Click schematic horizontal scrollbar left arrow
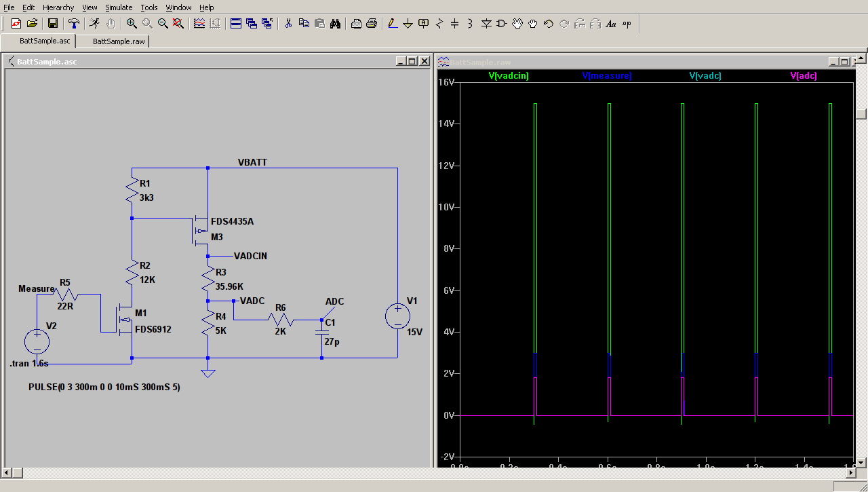 pyautogui.click(x=7, y=472)
